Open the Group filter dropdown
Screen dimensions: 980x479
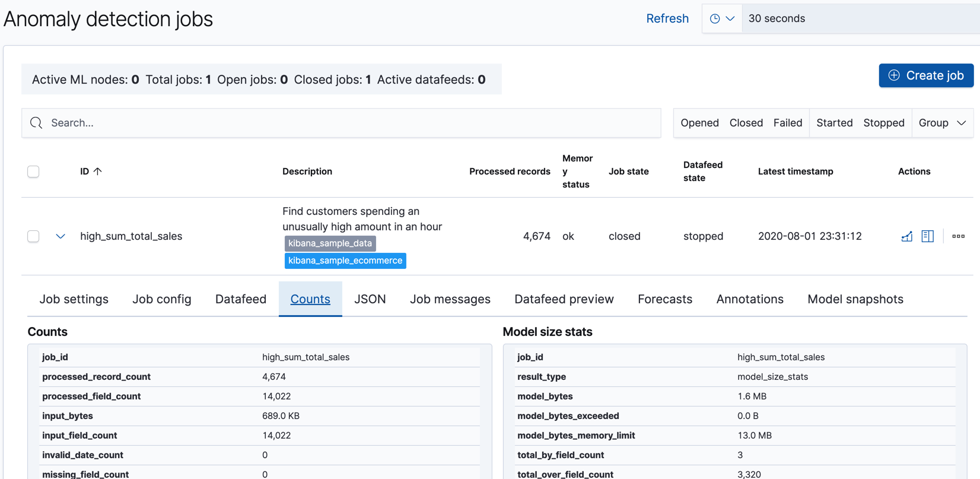[942, 123]
